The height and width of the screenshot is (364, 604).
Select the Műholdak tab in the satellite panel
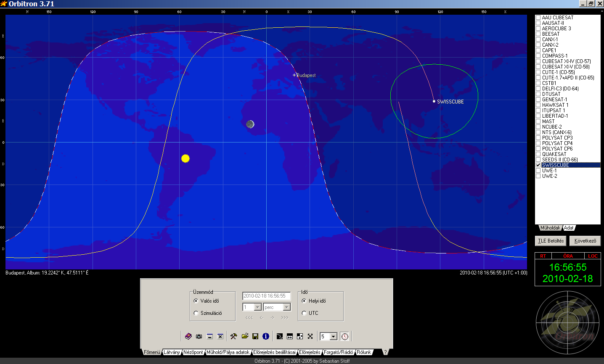click(550, 228)
